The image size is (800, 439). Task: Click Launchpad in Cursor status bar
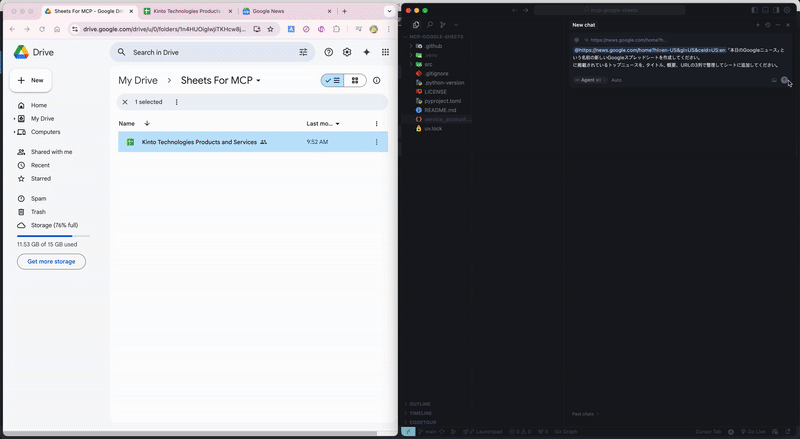[485, 432]
